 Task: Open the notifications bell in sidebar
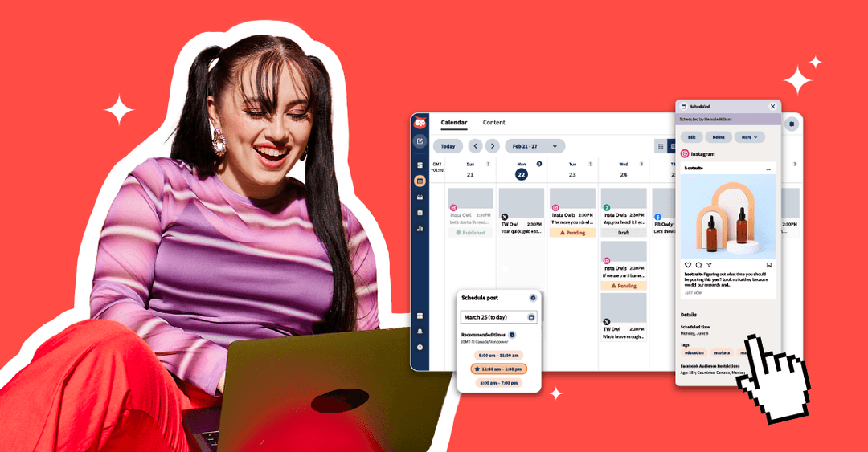420,332
